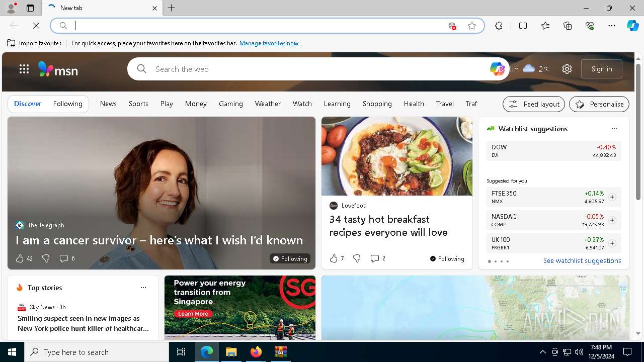Open Collections panel
The height and width of the screenshot is (362, 644).
coord(568,26)
